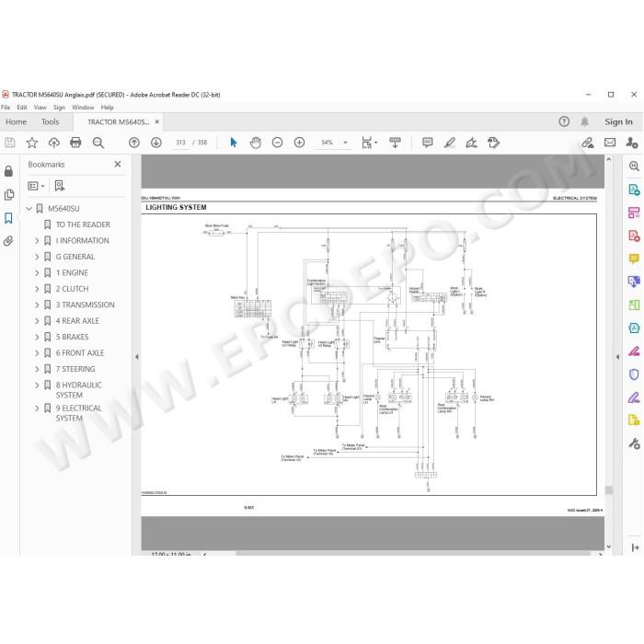Select the Highlight text pen tool
Screen dimensions: 644x644
(450, 143)
